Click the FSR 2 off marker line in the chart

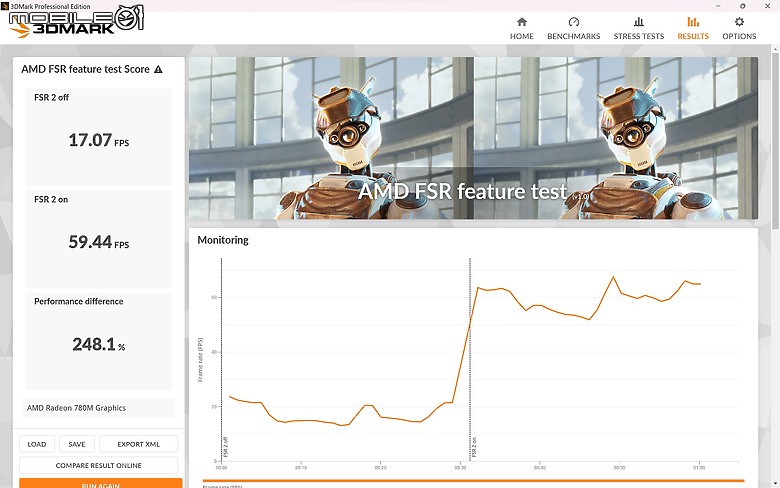221,359
